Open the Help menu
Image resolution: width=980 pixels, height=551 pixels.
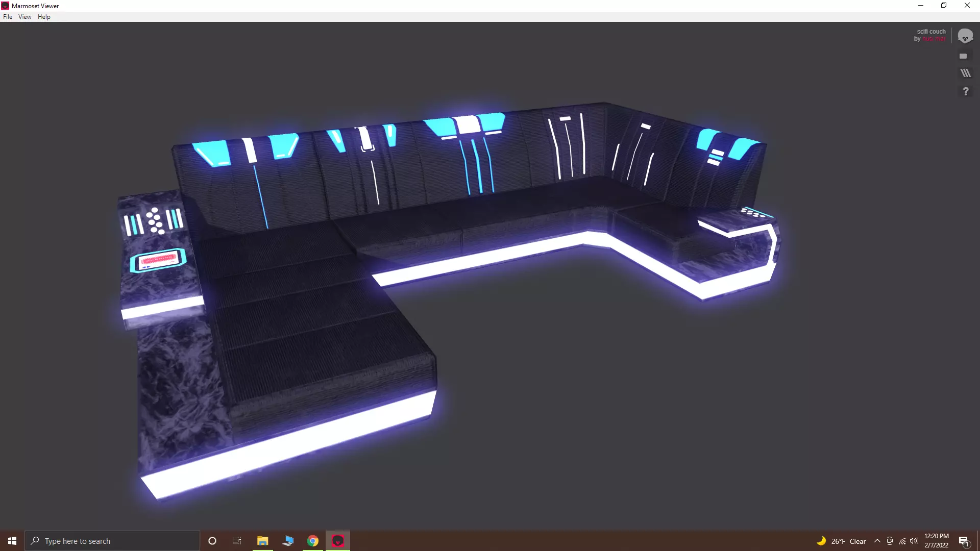(x=44, y=17)
